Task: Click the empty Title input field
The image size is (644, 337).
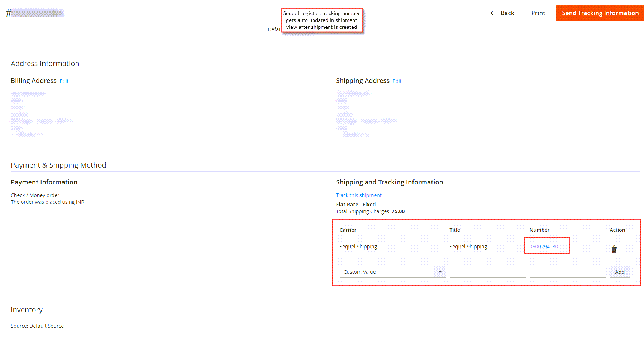Action: (487, 272)
